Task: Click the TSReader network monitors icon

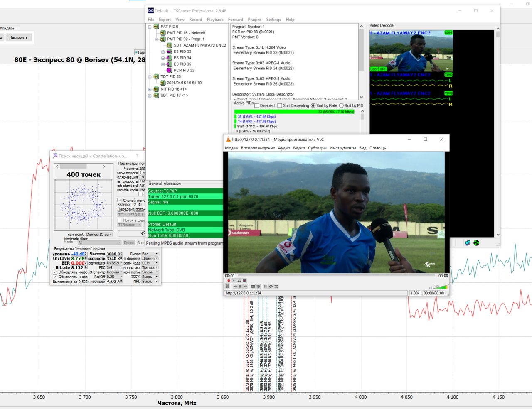Action: pos(468,243)
